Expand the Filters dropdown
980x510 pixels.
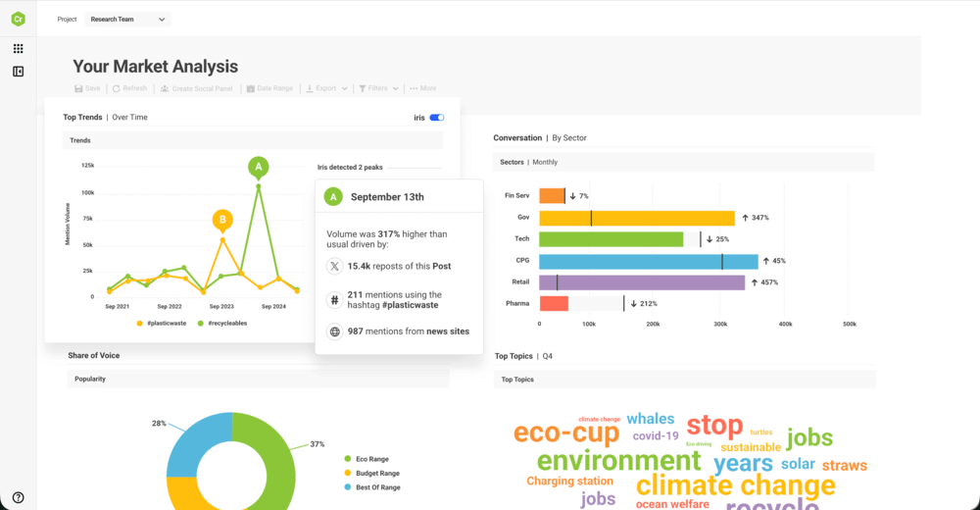[378, 88]
